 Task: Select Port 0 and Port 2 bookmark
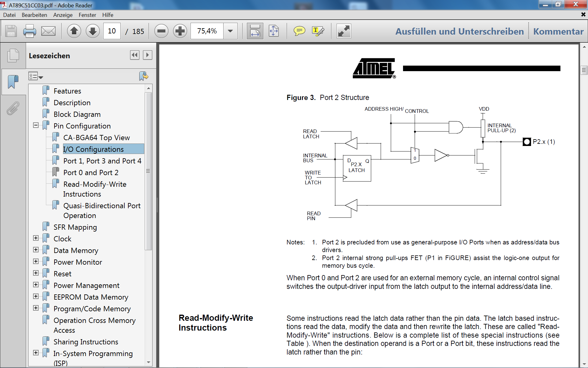click(x=91, y=173)
